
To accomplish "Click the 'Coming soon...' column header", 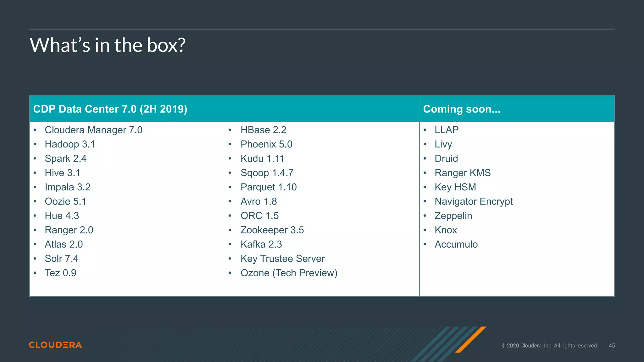I will coord(462,109).
